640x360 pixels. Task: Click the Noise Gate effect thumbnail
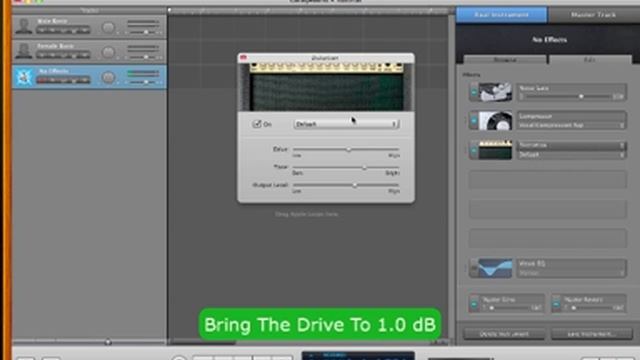tap(495, 92)
